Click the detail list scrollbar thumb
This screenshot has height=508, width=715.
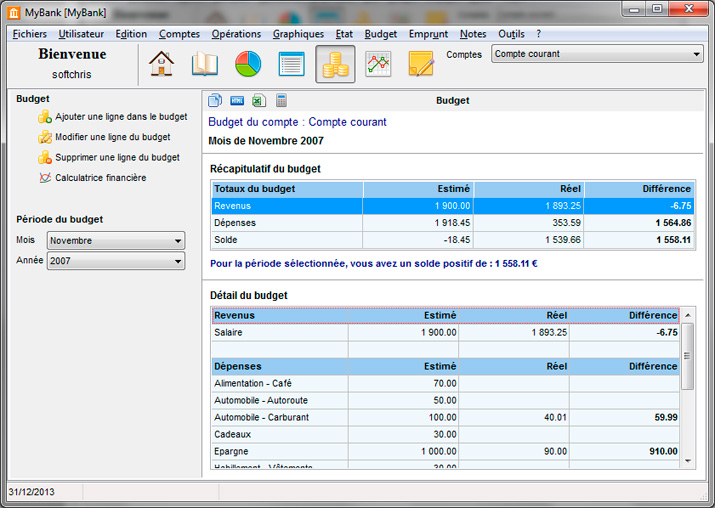coord(688,356)
